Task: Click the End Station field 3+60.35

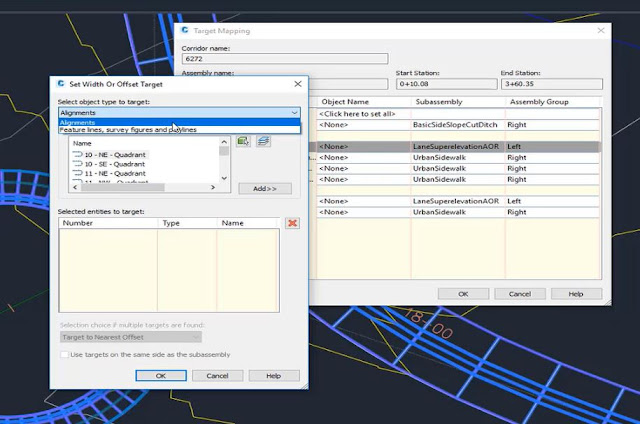Action: (x=551, y=84)
